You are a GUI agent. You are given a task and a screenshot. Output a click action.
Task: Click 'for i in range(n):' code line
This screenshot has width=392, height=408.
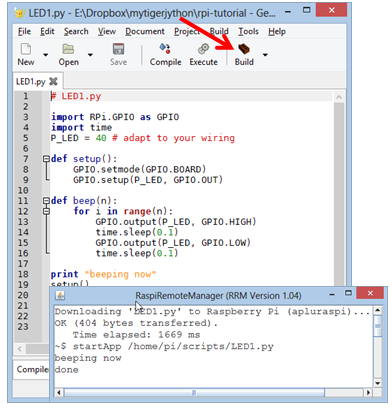123,211
